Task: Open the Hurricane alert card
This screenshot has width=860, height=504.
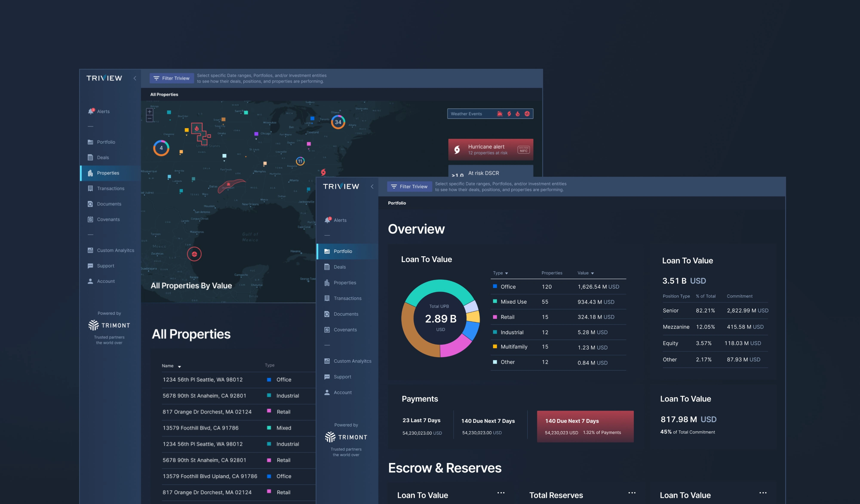Action: coord(490,149)
